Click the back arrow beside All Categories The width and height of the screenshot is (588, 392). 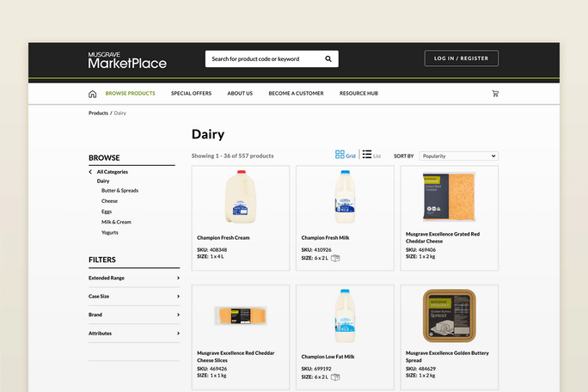(x=90, y=172)
